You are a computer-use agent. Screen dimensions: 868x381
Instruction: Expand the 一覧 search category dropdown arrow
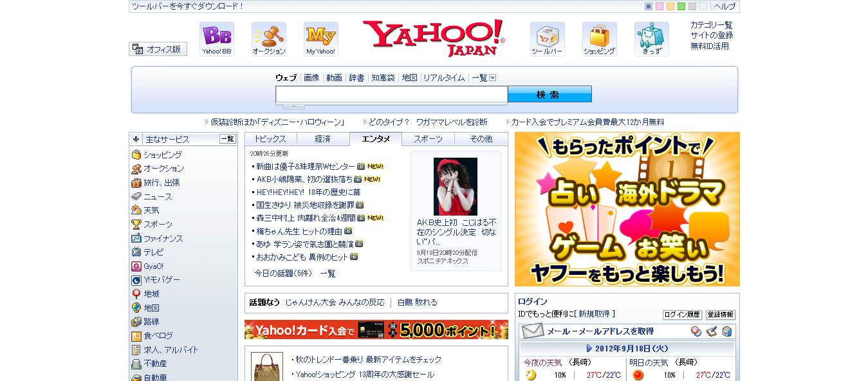493,78
